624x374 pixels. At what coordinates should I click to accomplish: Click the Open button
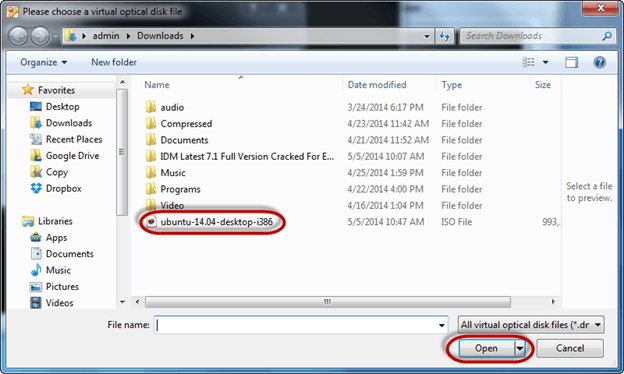486,349
